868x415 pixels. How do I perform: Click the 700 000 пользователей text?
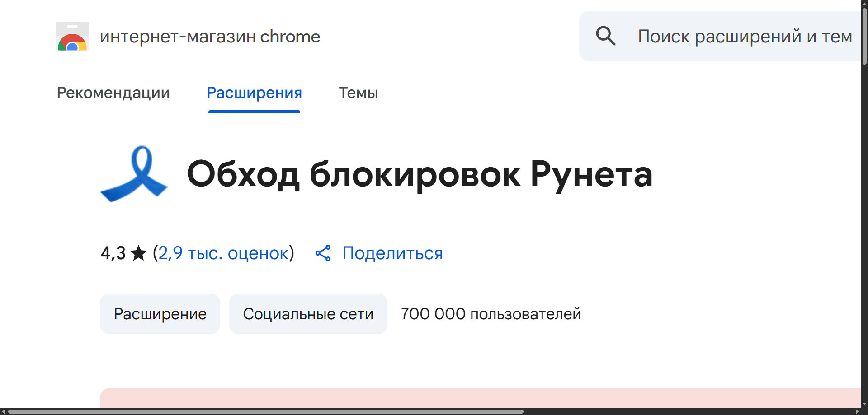coord(491,314)
